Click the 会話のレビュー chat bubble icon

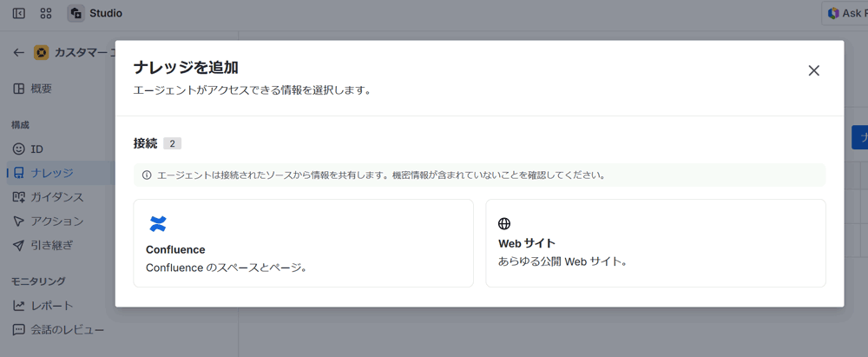(19, 330)
